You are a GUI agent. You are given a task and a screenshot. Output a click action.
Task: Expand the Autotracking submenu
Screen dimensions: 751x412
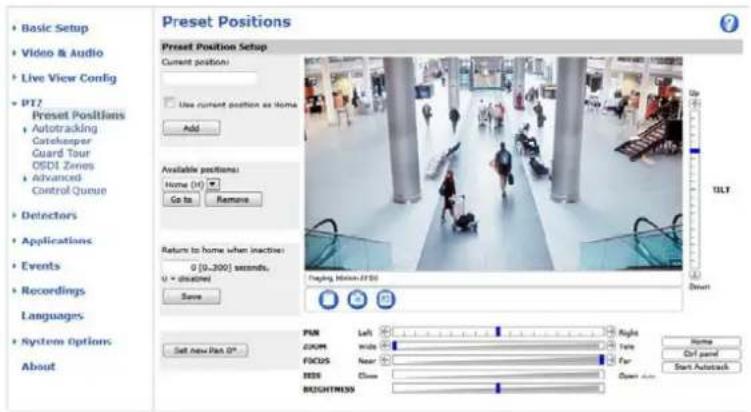click(64, 128)
